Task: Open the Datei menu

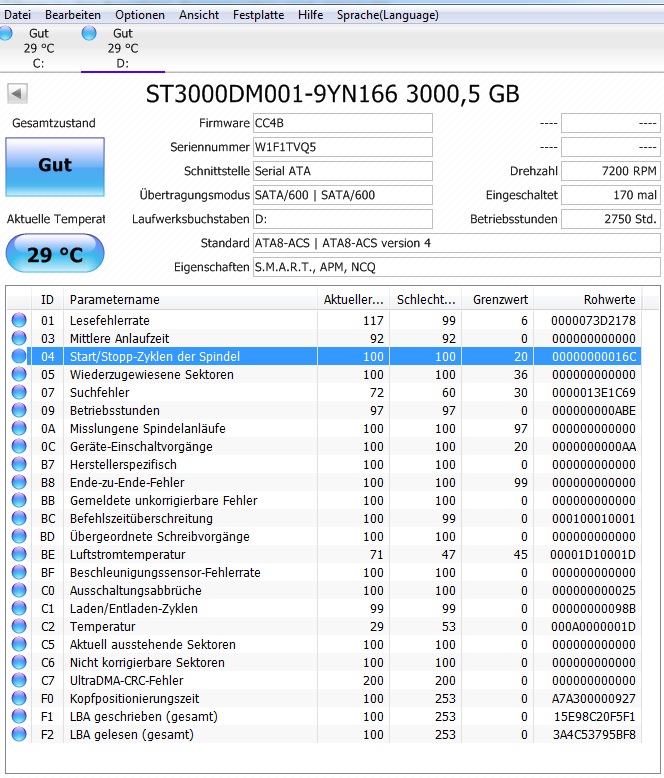Action: pyautogui.click(x=17, y=15)
